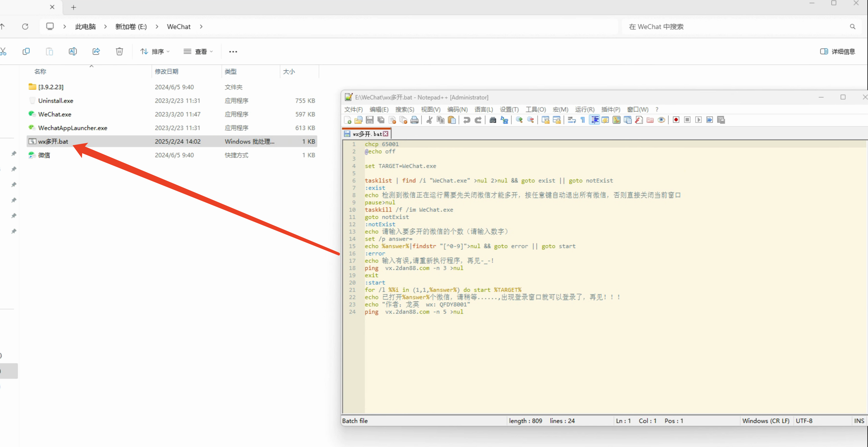Open the 语言(L) language menu
The height and width of the screenshot is (447, 868).
pos(483,110)
